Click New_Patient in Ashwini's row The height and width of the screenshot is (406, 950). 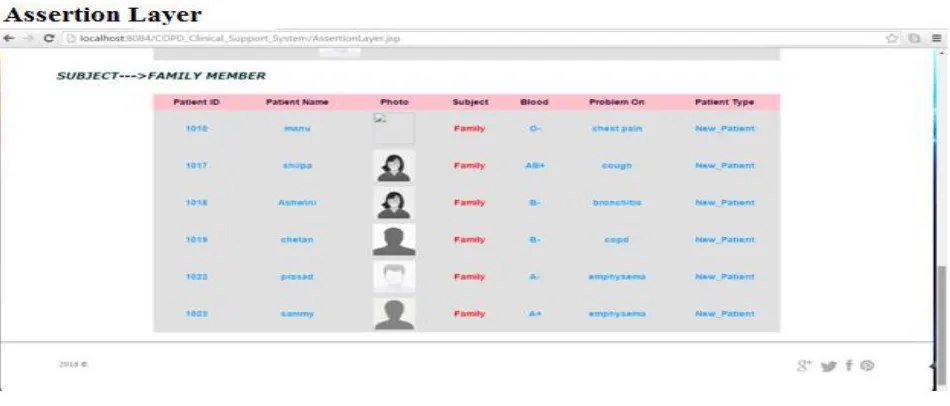coord(725,202)
